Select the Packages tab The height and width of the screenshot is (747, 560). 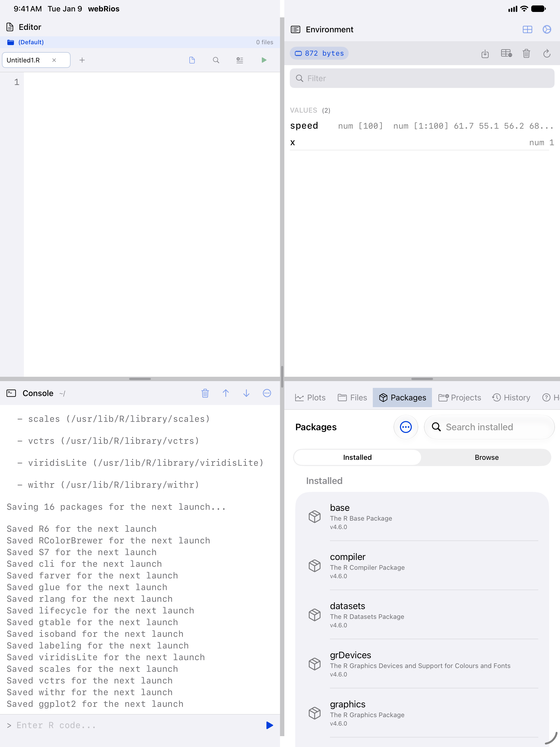click(402, 397)
